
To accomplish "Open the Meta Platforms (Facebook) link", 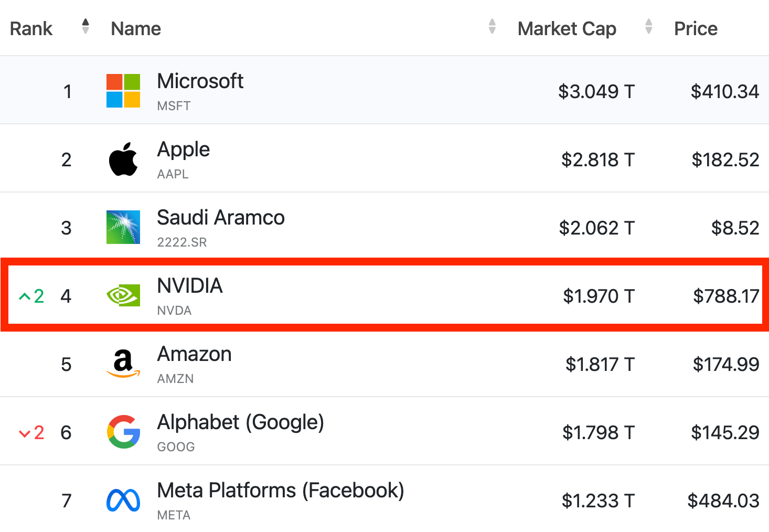I will (281, 491).
